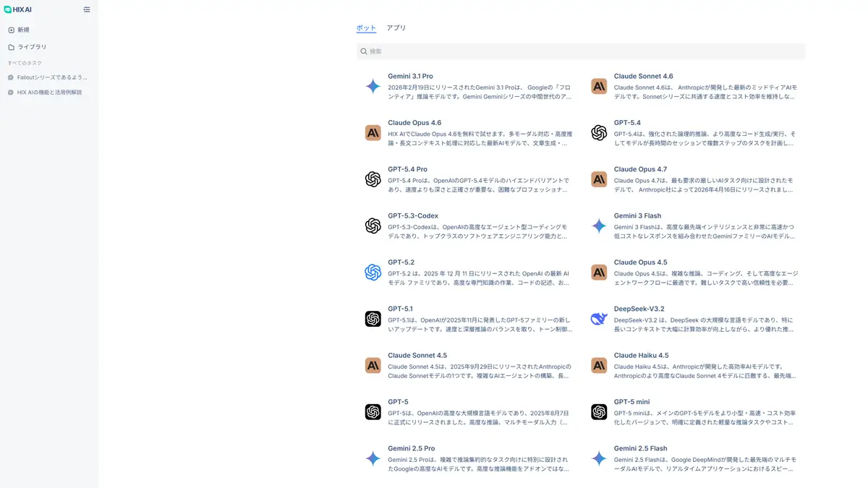Click the Claude Haiku 4.5 icon

tap(598, 365)
